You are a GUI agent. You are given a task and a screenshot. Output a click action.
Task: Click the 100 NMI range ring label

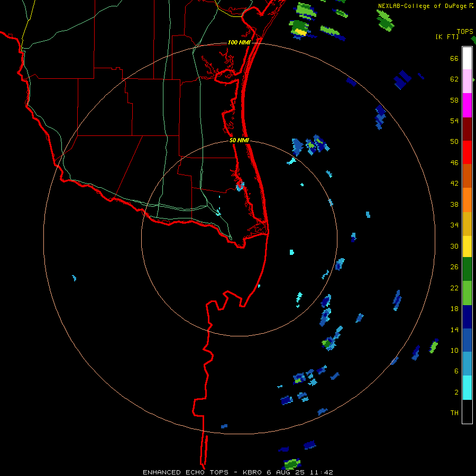239,42
